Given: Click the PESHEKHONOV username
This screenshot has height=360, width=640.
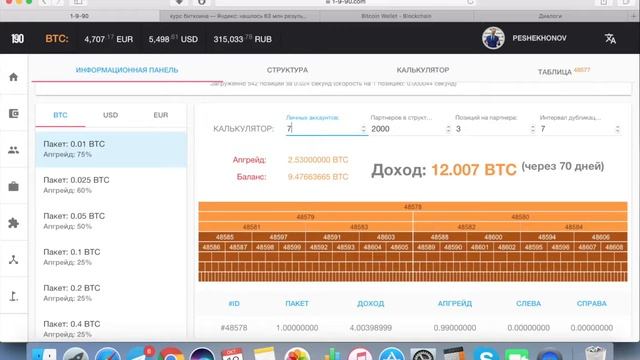Looking at the screenshot, I should [539, 38].
